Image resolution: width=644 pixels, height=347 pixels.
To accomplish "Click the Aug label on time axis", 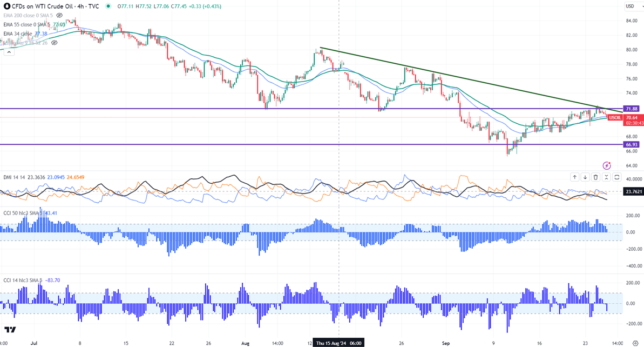I will 245,343.
